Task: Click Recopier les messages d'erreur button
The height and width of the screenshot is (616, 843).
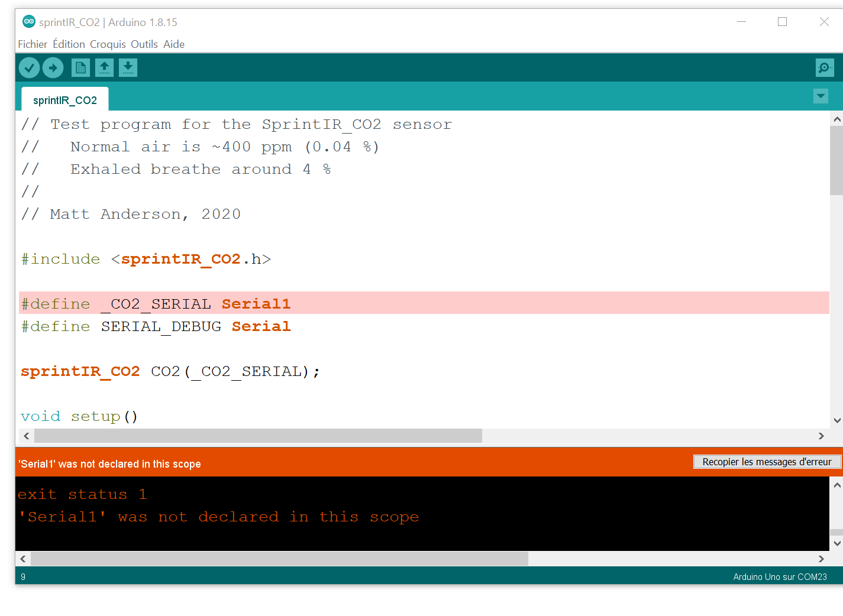Action: (767, 462)
